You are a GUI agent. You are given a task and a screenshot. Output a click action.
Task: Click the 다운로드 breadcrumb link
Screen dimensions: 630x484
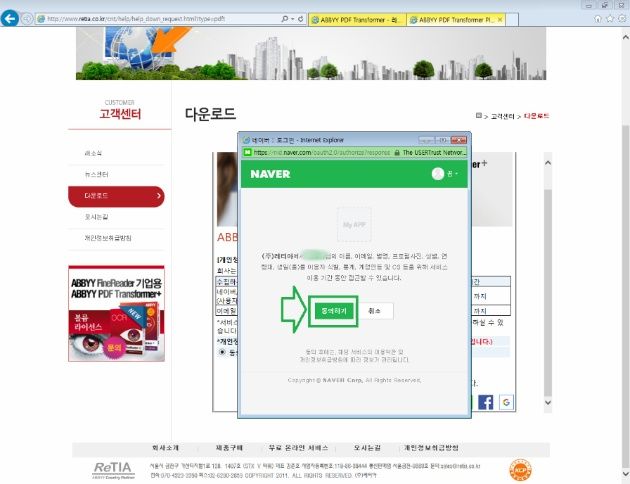(536, 116)
